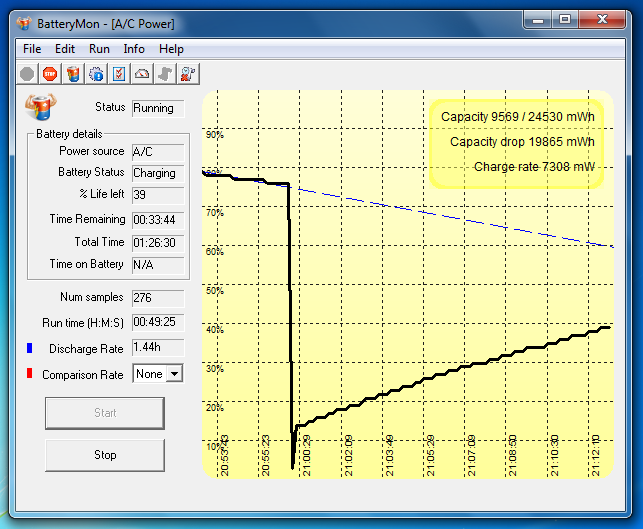This screenshot has height=529, width=643.
Task: Click the 'Capacity drop 19865 mWh' text
Action: point(522,142)
